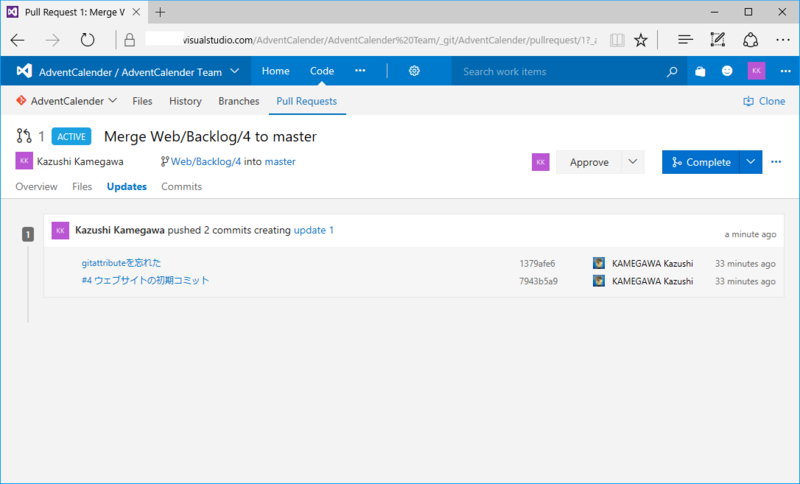Click the search magnifier icon

coord(672,71)
